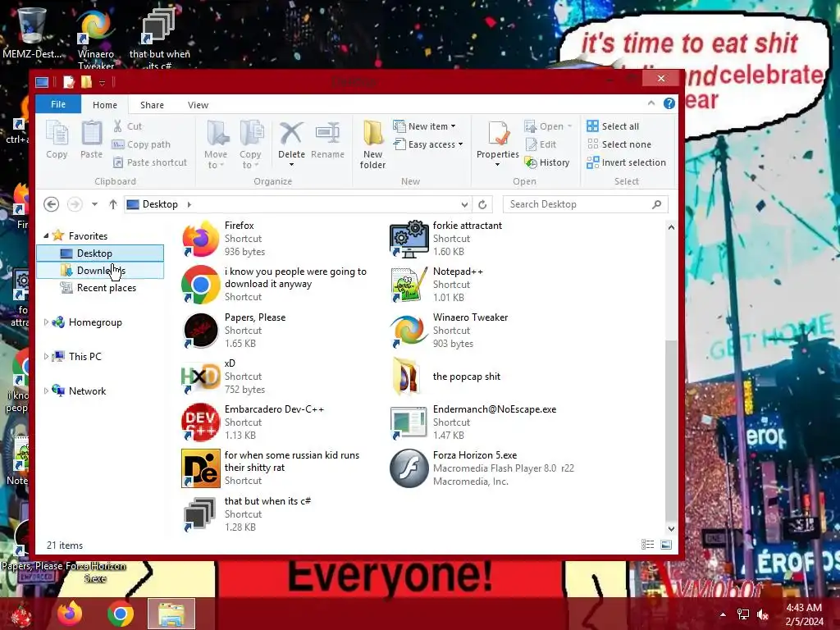Select the Notepad++ shortcut icon
The image size is (840, 630).
tap(409, 285)
